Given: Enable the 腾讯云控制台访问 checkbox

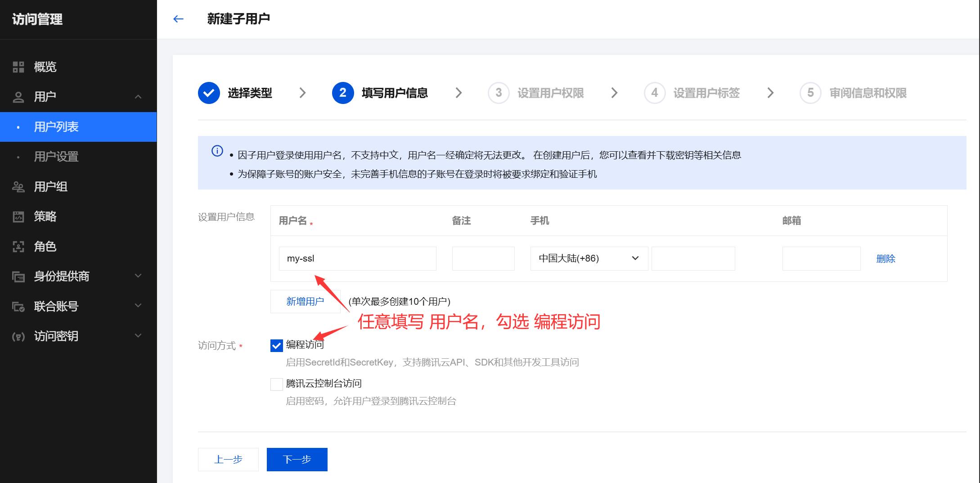Looking at the screenshot, I should 277,384.
